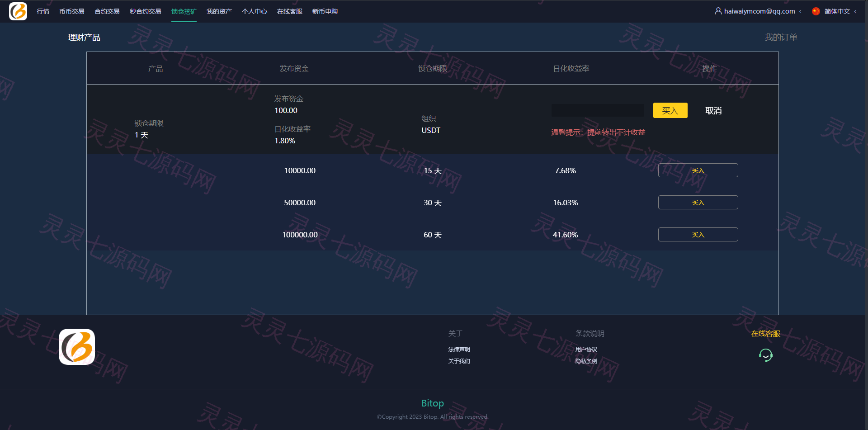The width and height of the screenshot is (868, 430).
Task: Click the China flag language icon
Action: pyautogui.click(x=816, y=11)
